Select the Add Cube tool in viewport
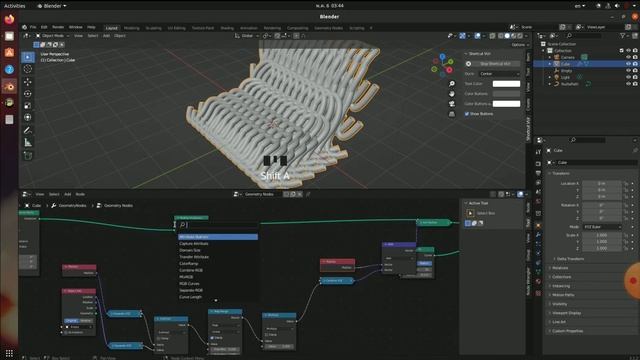The image size is (640, 360). coord(28,156)
